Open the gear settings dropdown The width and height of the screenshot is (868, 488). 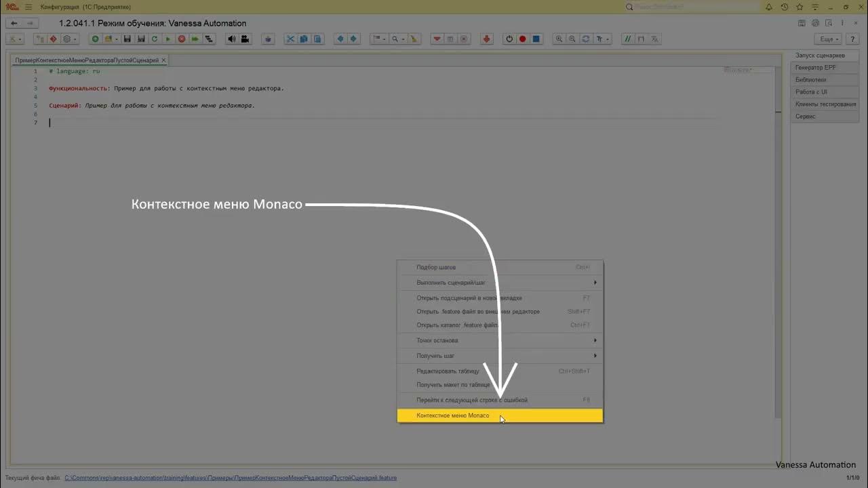71,39
